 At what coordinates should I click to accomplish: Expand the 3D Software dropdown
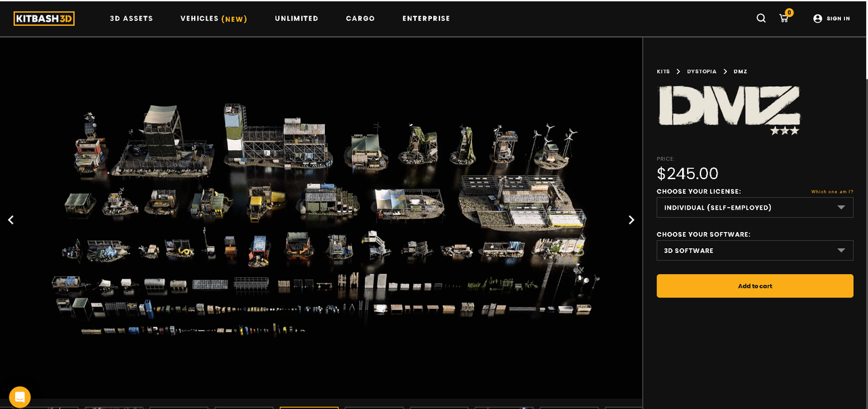click(755, 250)
